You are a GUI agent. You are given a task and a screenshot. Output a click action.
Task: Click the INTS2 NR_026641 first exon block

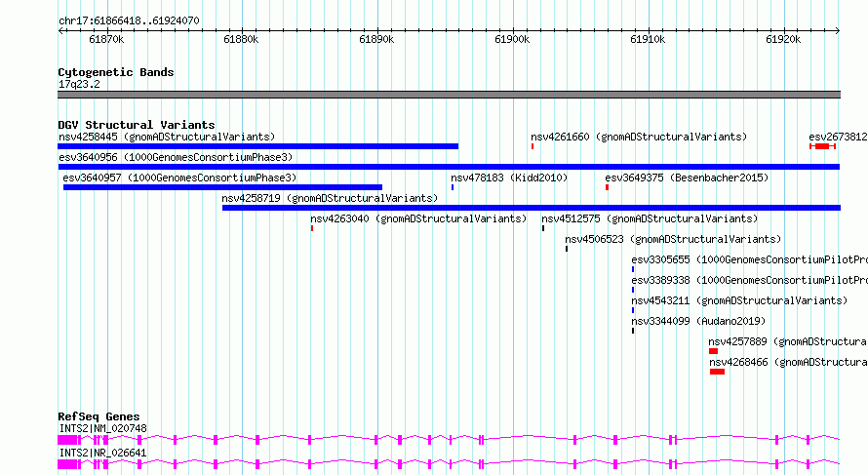[67, 464]
